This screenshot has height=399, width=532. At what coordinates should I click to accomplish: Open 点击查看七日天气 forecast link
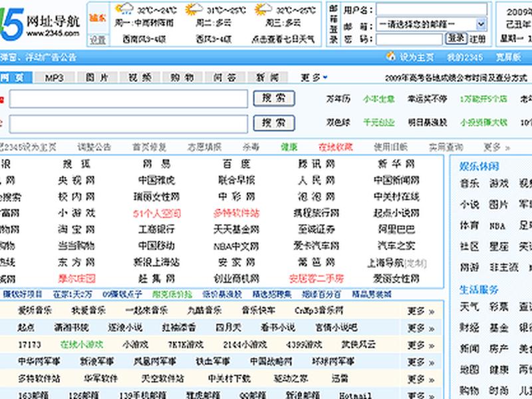[283, 39]
